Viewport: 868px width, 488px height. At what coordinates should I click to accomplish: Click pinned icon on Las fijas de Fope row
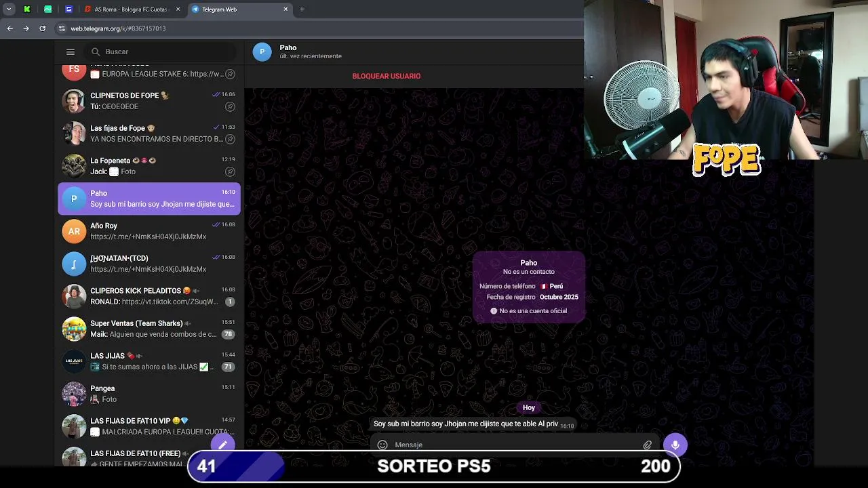pyautogui.click(x=230, y=139)
